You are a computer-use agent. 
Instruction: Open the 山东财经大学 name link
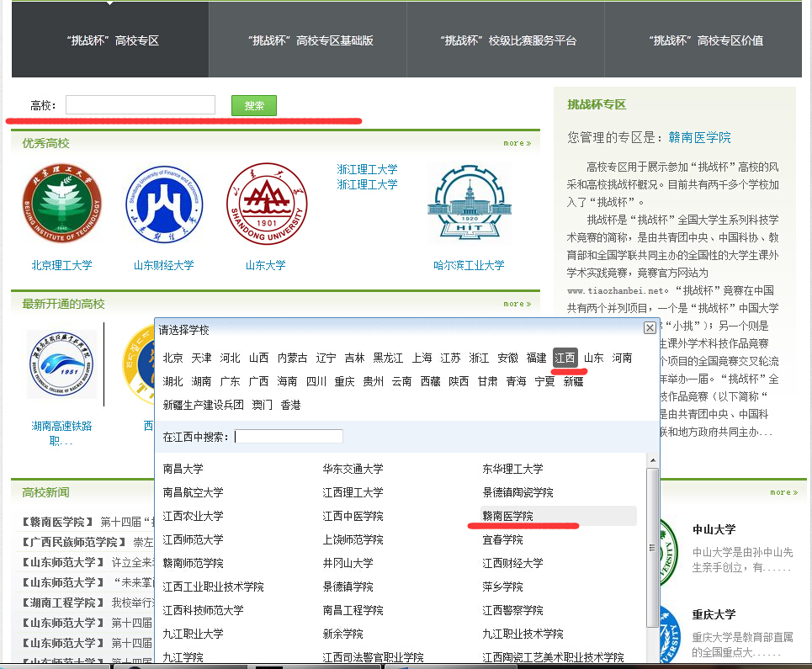(163, 265)
